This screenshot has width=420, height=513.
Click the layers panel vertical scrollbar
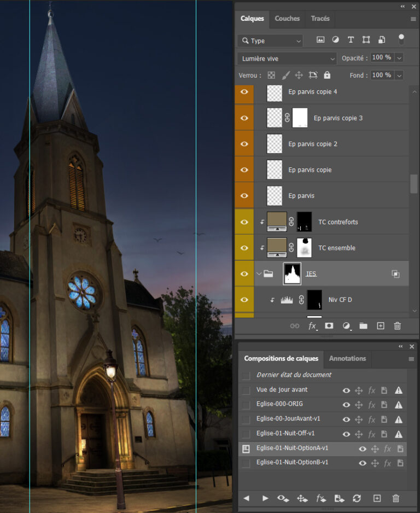point(414,184)
